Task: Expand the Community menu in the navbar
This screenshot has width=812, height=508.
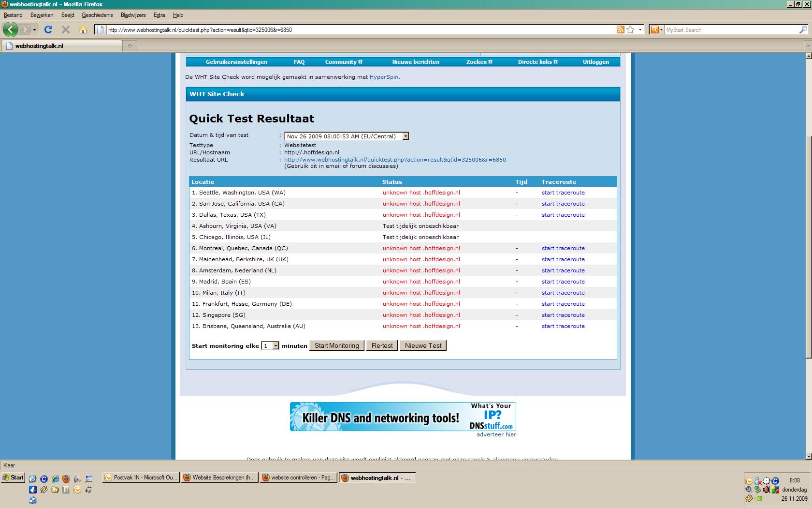Action: [x=343, y=62]
